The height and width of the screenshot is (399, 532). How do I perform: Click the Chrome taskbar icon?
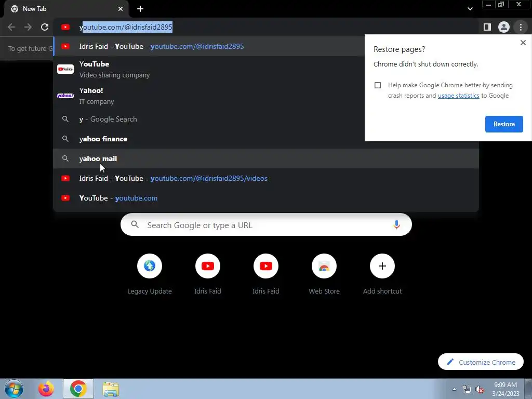(78, 389)
